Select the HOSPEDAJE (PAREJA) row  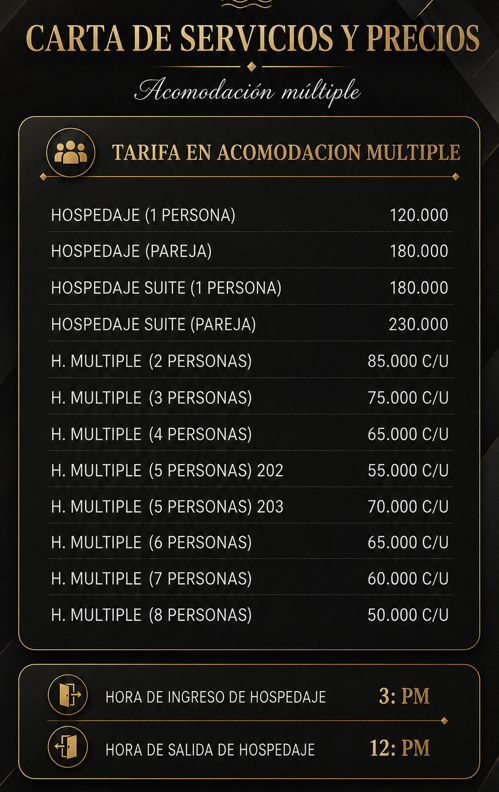pos(250,251)
